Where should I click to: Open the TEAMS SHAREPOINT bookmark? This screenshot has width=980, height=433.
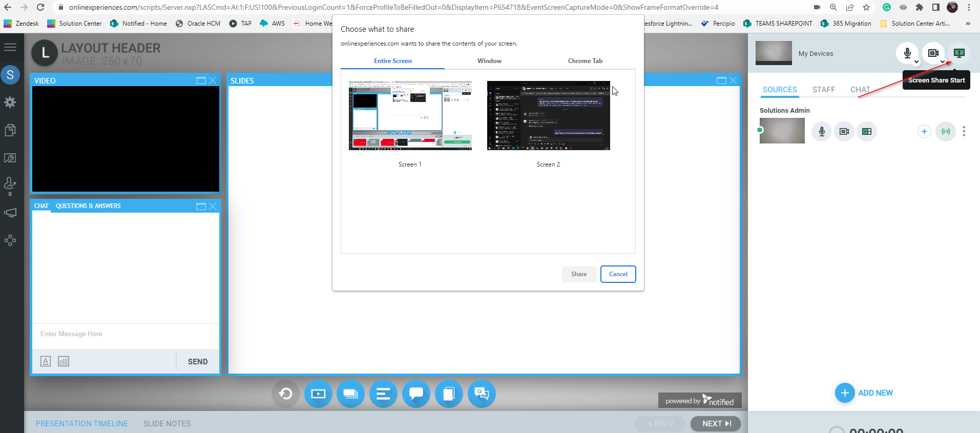click(778, 24)
